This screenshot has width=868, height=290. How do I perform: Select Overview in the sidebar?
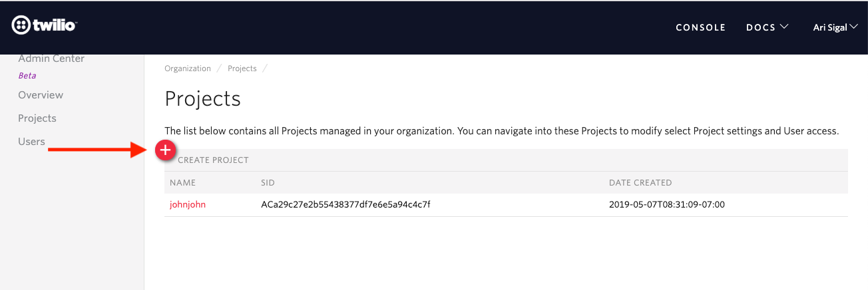(x=41, y=95)
